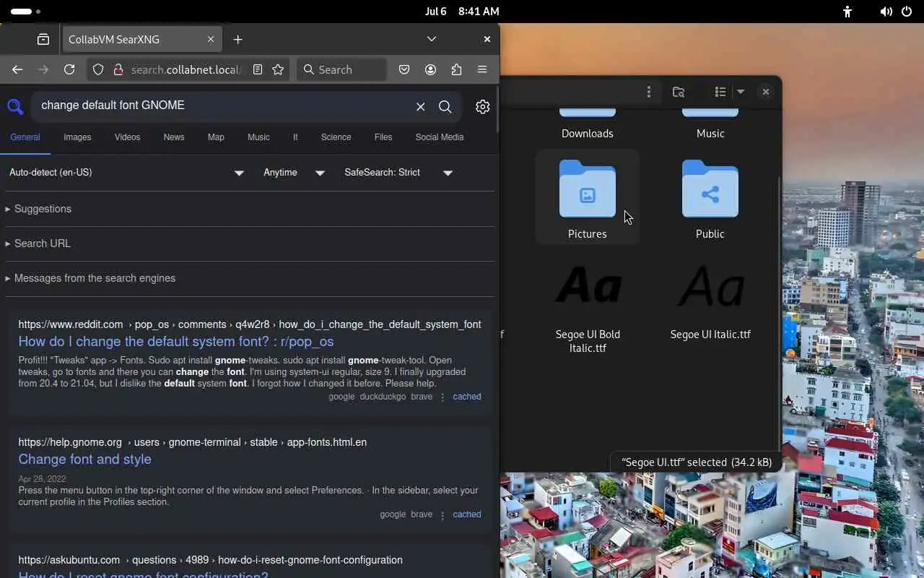Click Files search folder icon
Image resolution: width=924 pixels, height=578 pixels.
(x=679, y=92)
